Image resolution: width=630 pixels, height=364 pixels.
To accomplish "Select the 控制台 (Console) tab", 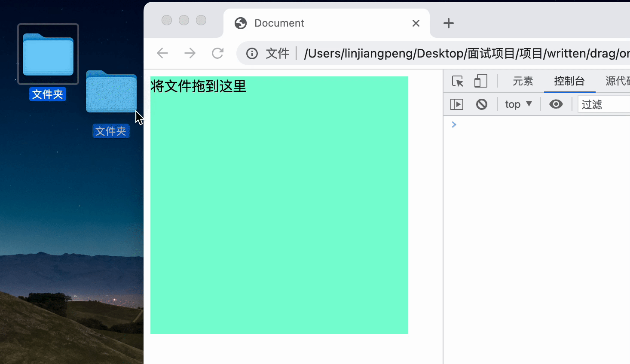I will (x=569, y=81).
